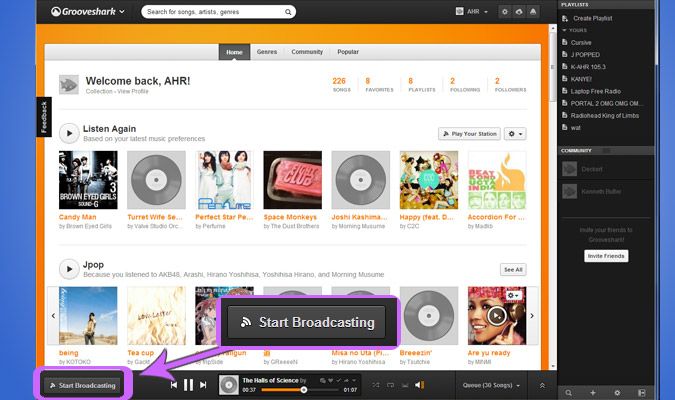Play the Jpop section
The height and width of the screenshot is (400, 675).
coord(69,269)
